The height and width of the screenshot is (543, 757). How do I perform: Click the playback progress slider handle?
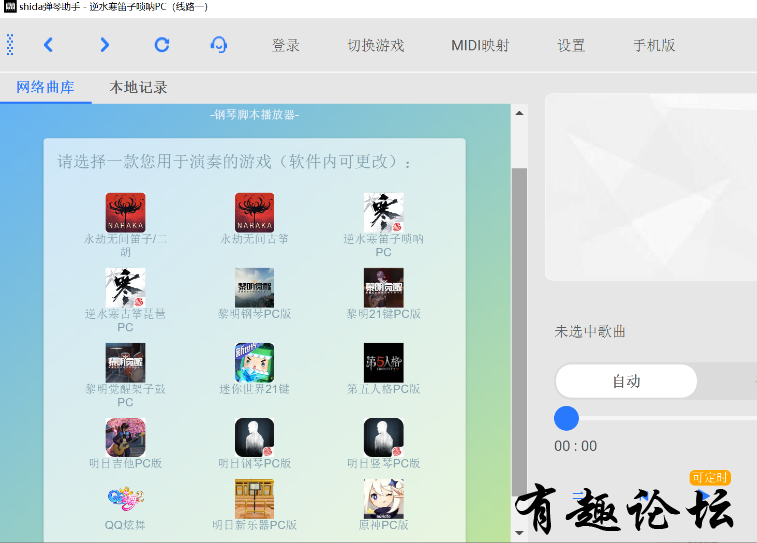click(566, 418)
